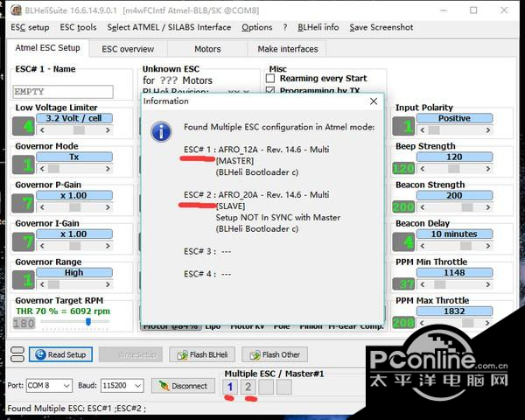The width and height of the screenshot is (525, 420).
Task: Decrease Beacon Strength with left arrow
Action: click(423, 207)
